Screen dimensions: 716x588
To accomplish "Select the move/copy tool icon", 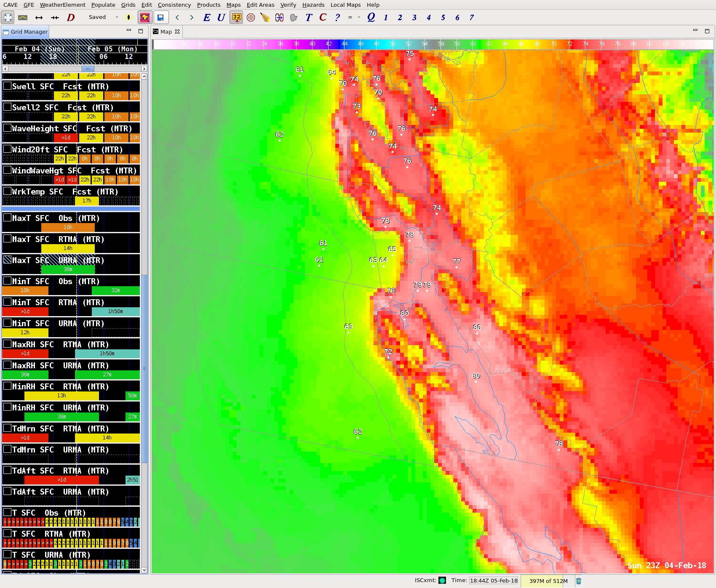I will 279,17.
